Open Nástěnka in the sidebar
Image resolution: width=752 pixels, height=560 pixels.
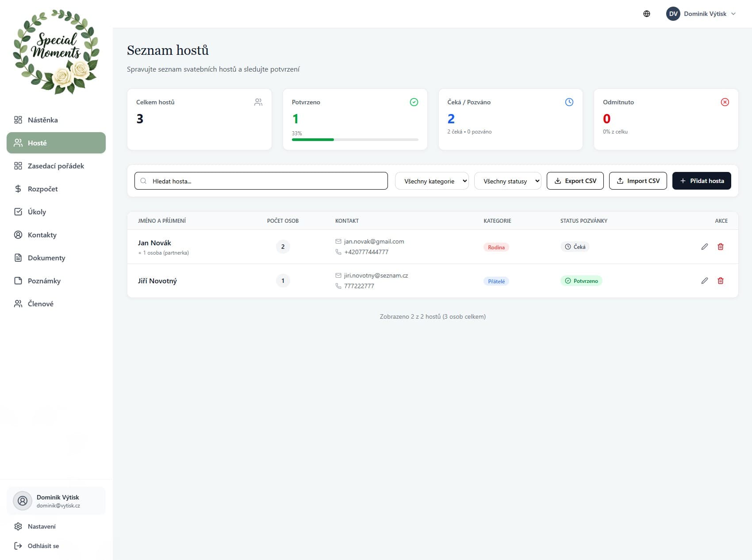coord(42,120)
